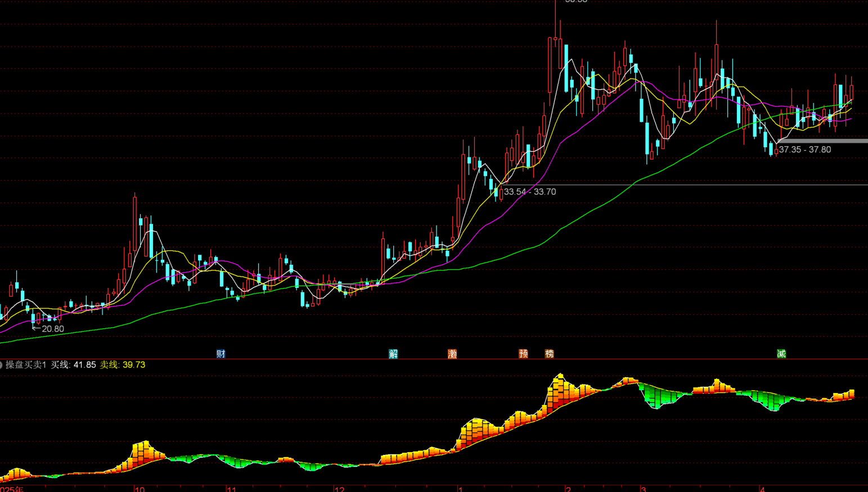Viewport: 868px width, 492px height.
Task: Open the cyan 解 event marker
Action: click(393, 354)
